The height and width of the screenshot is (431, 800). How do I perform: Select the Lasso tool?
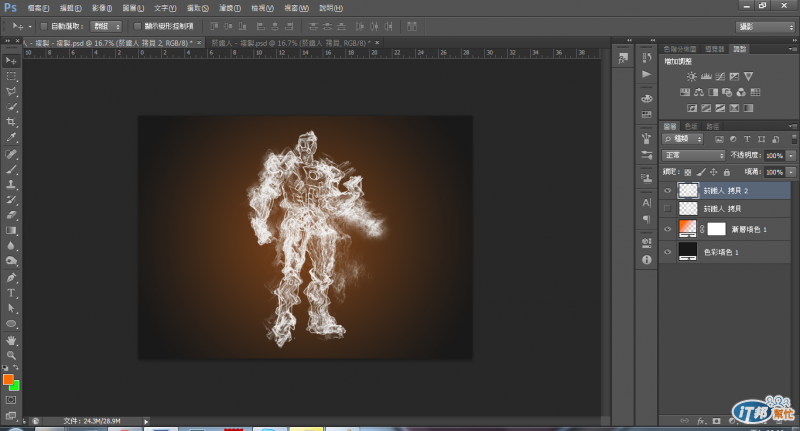12,90
